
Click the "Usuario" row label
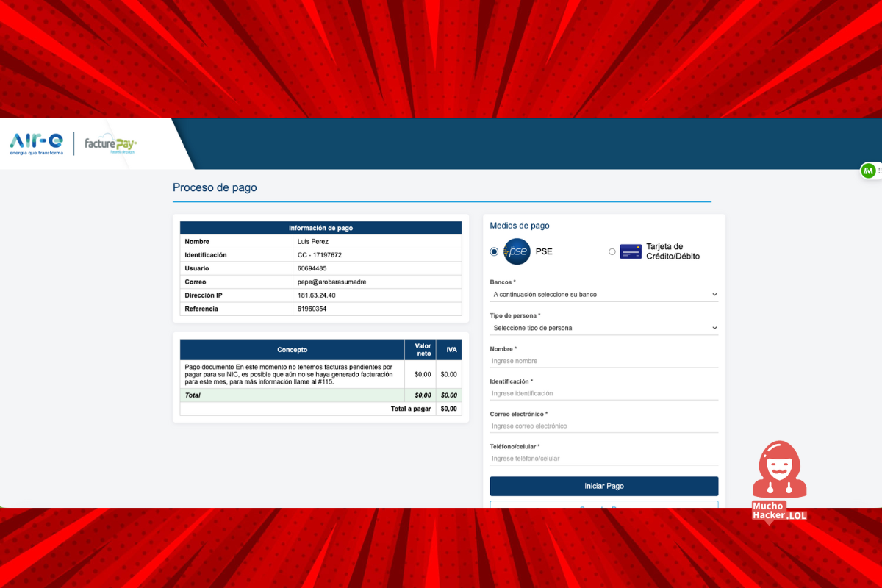click(197, 268)
